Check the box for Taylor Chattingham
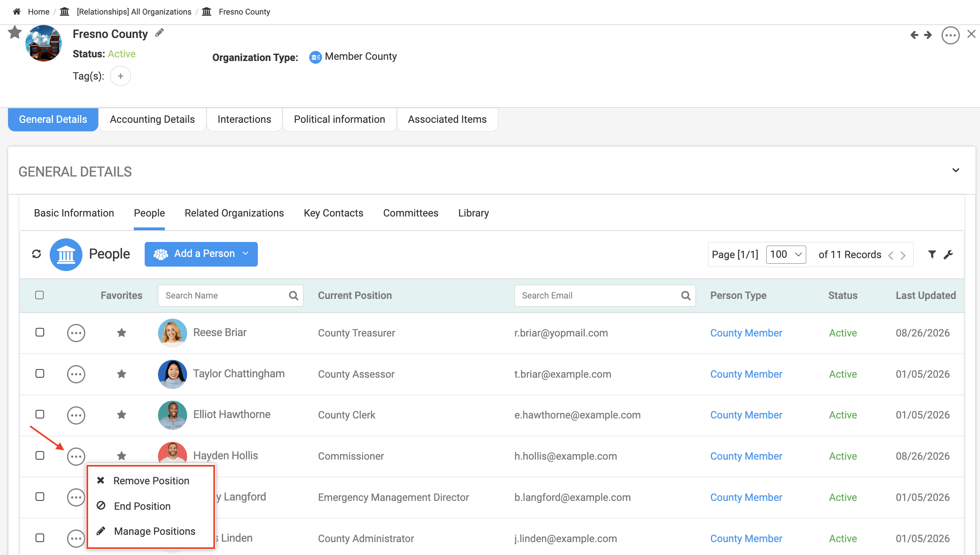The height and width of the screenshot is (555, 980). coord(40,373)
